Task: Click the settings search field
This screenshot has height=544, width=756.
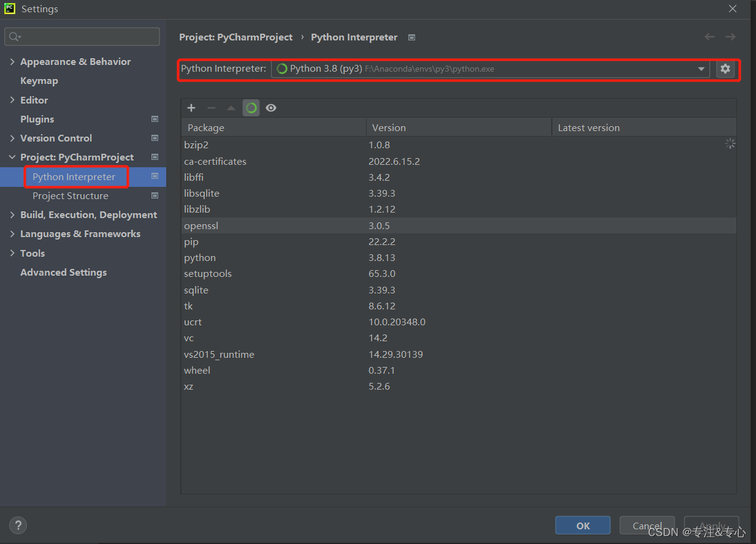Action: point(82,37)
